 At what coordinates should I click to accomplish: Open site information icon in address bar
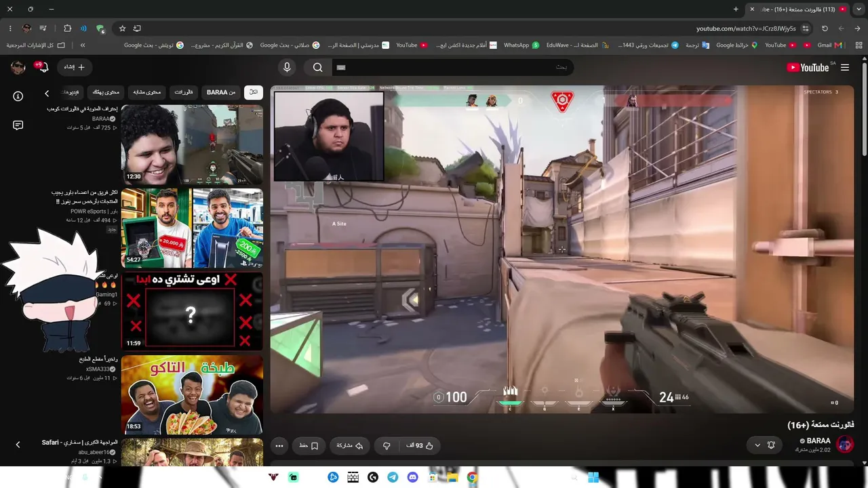(806, 28)
